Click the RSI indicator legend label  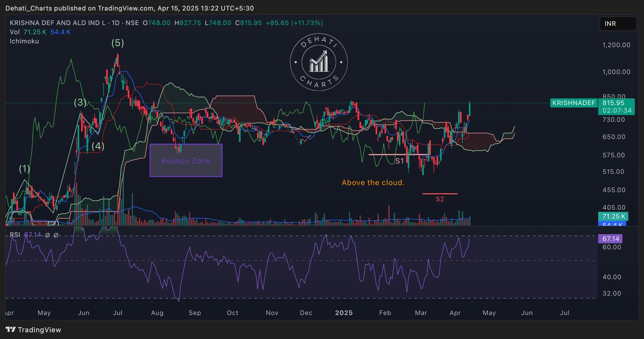click(x=16, y=235)
